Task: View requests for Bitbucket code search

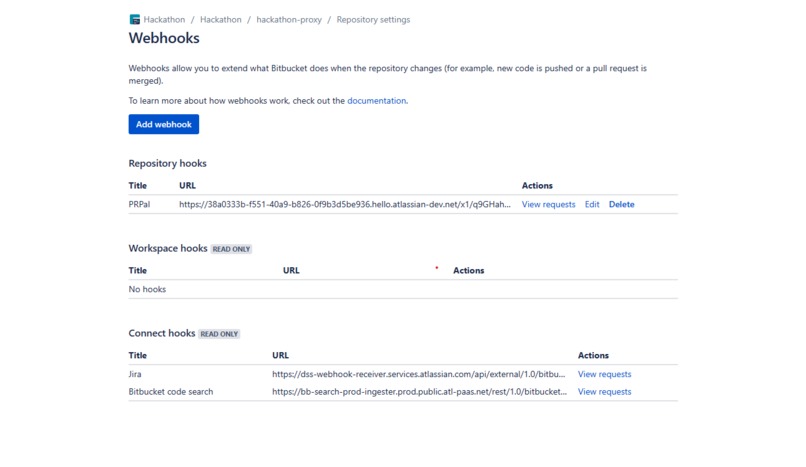Action: (604, 392)
